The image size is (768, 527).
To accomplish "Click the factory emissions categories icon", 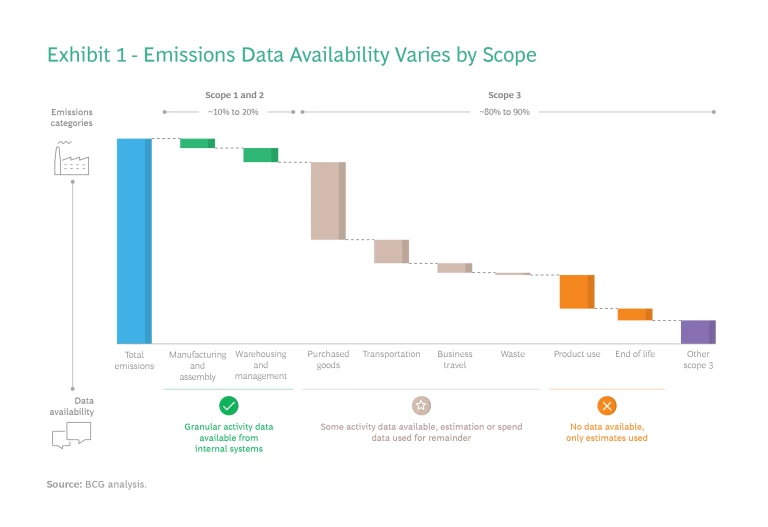I will tap(72, 158).
